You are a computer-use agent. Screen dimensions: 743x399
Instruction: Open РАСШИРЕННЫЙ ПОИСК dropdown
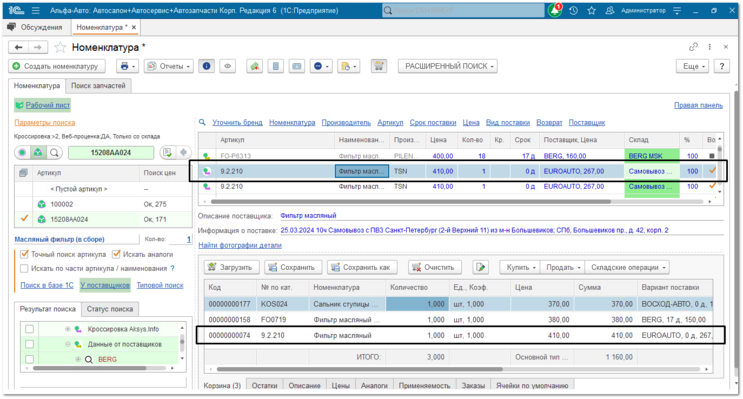point(449,66)
